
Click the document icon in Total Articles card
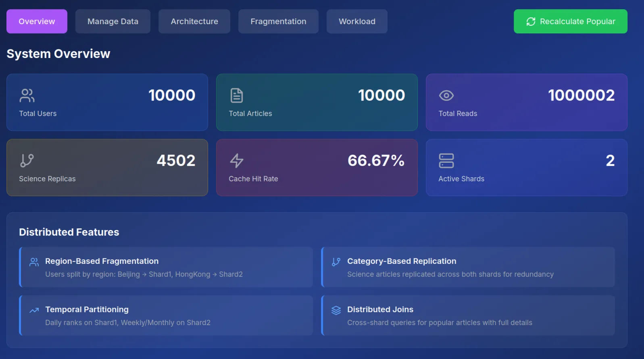coord(237,95)
